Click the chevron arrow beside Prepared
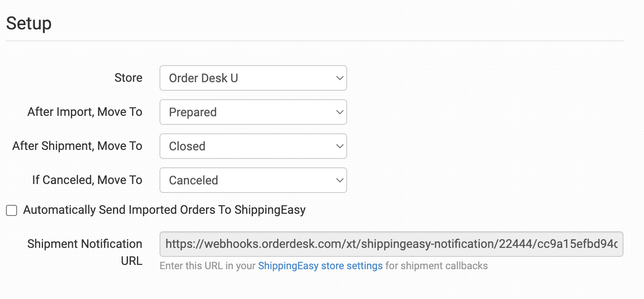 tap(339, 112)
